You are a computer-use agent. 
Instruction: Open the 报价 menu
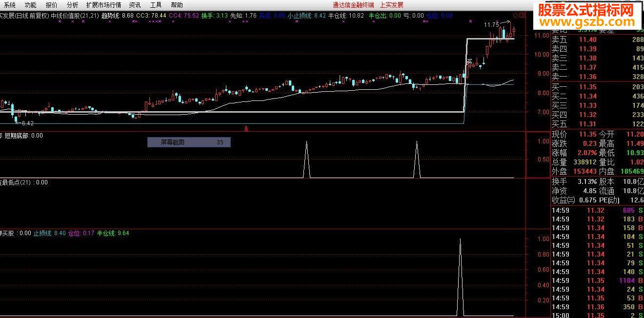(x=51, y=5)
